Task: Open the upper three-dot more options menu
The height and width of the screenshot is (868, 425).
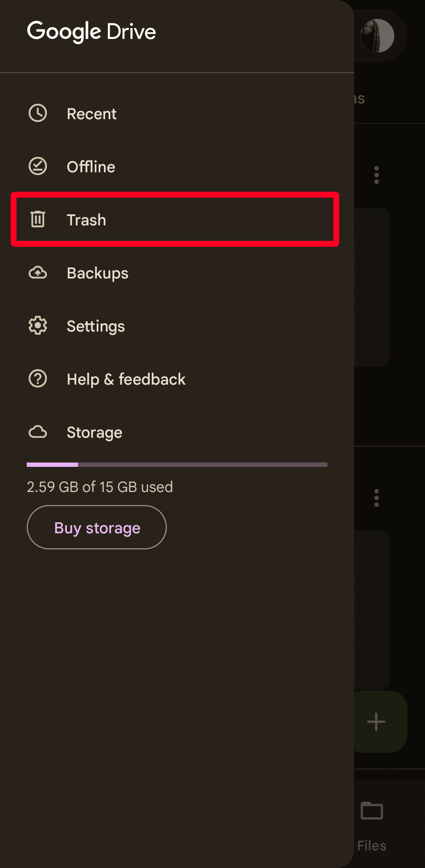Action: pyautogui.click(x=377, y=175)
